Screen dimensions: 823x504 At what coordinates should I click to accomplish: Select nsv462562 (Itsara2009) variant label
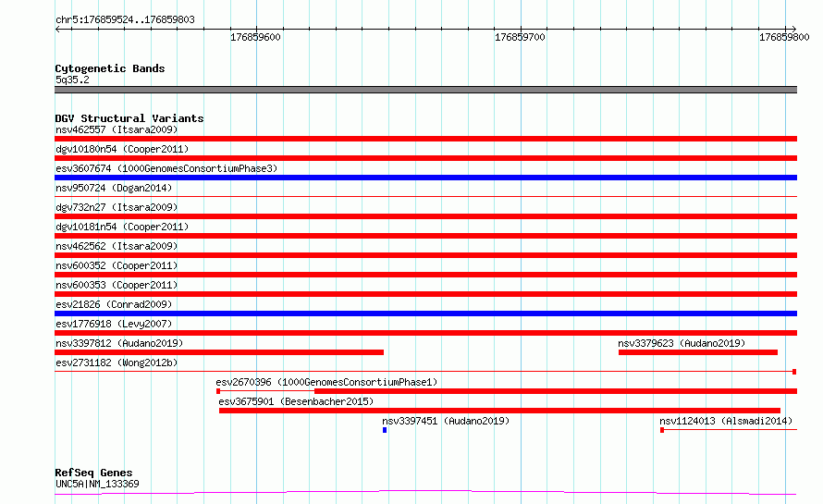(x=117, y=246)
